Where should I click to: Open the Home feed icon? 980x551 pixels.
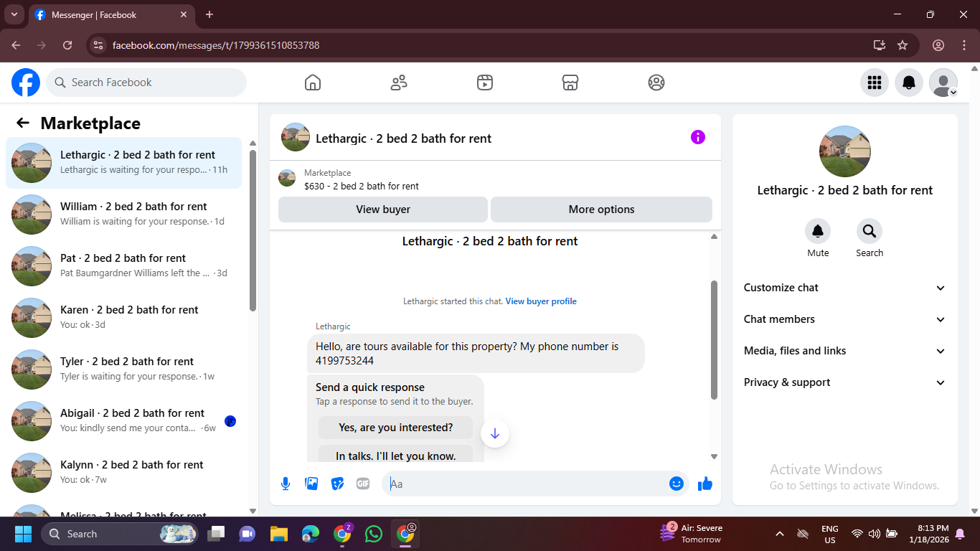313,83
